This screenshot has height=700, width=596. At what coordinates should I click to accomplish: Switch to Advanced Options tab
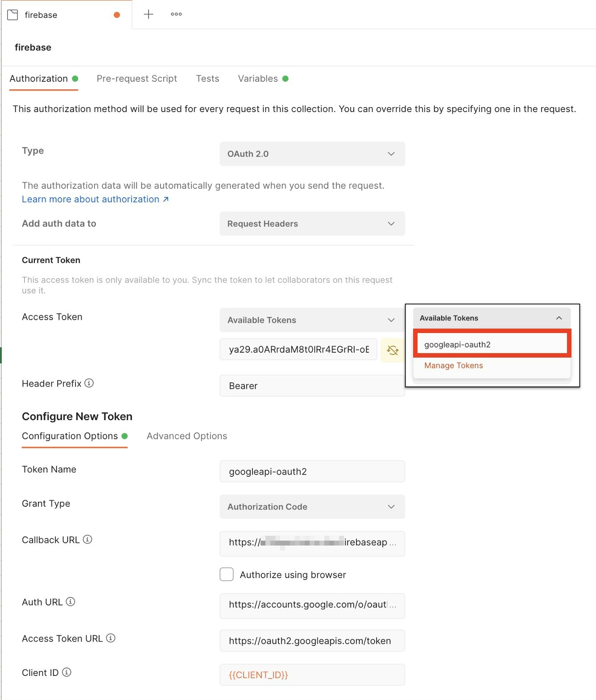tap(186, 436)
